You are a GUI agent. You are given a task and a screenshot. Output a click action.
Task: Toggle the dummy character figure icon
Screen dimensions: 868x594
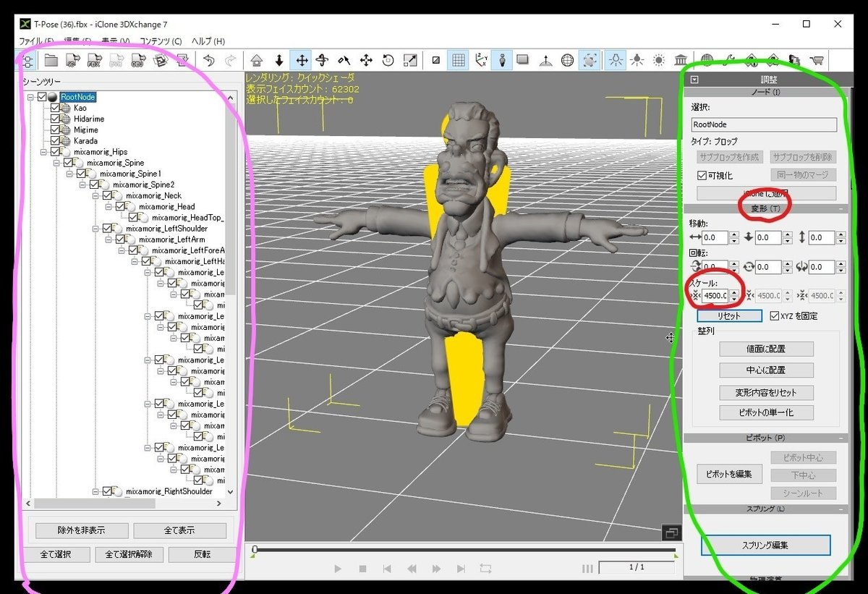[502, 61]
